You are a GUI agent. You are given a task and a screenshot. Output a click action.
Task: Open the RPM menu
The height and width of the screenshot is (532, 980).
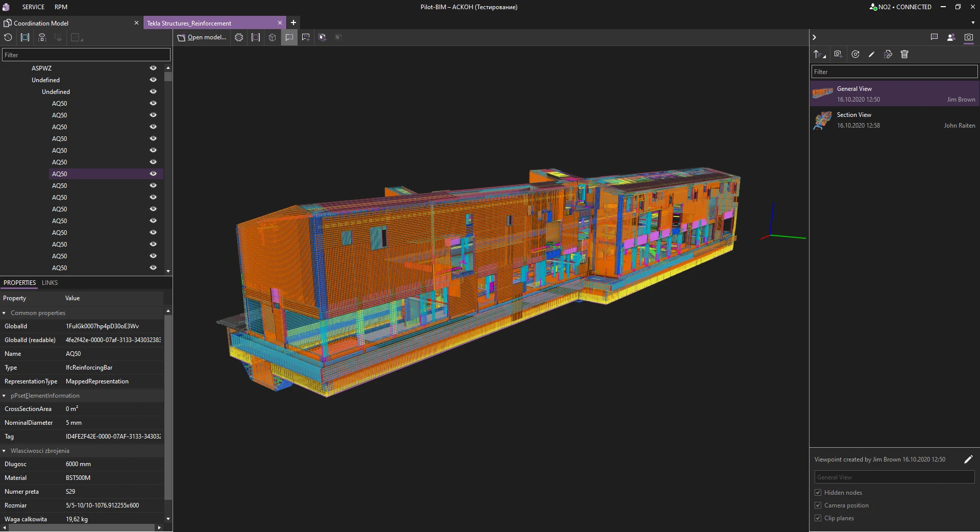(x=61, y=7)
